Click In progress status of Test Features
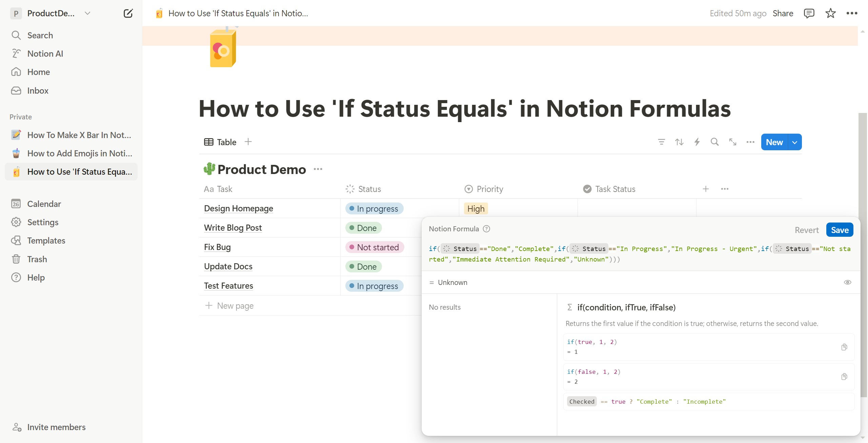This screenshot has height=443, width=868. [x=374, y=286]
